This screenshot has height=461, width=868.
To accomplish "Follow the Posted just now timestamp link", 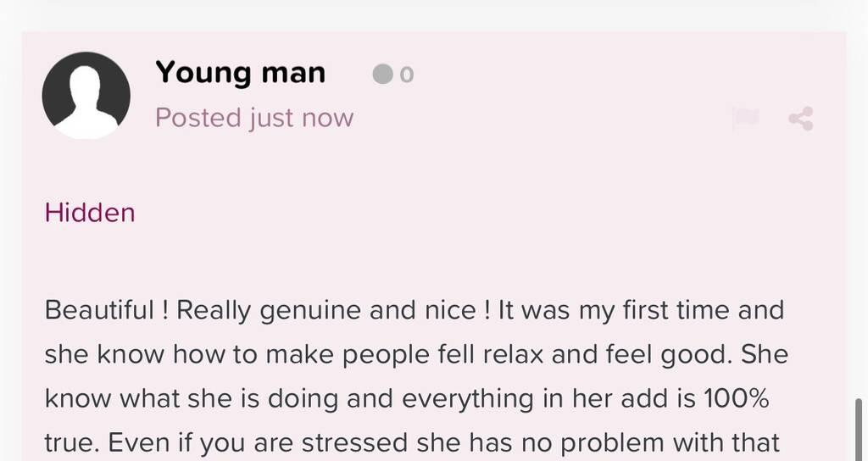I will 254,118.
